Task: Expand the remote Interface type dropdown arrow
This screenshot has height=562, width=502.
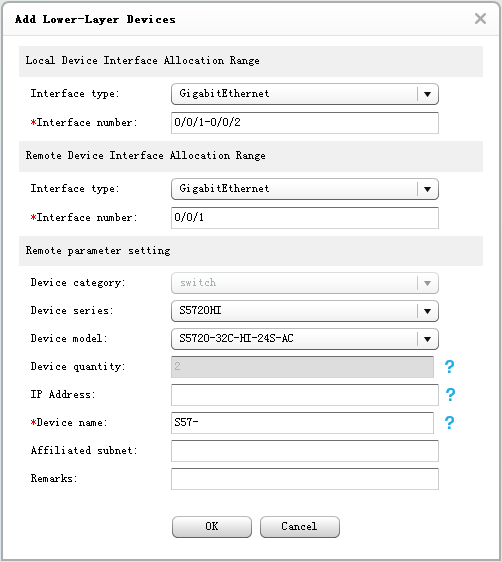Action: pos(427,189)
